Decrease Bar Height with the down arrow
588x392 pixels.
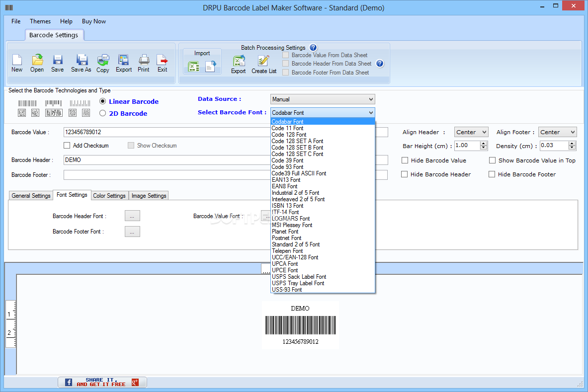tap(484, 148)
